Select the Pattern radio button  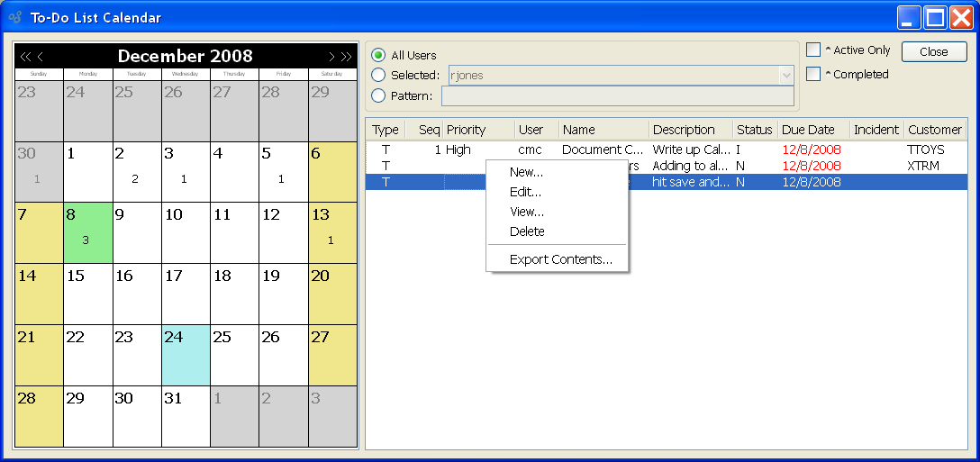378,95
